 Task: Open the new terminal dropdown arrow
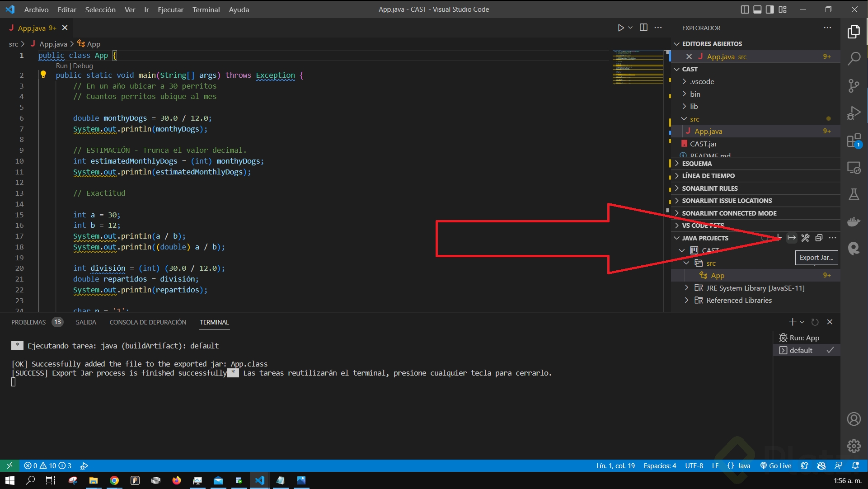(x=802, y=322)
